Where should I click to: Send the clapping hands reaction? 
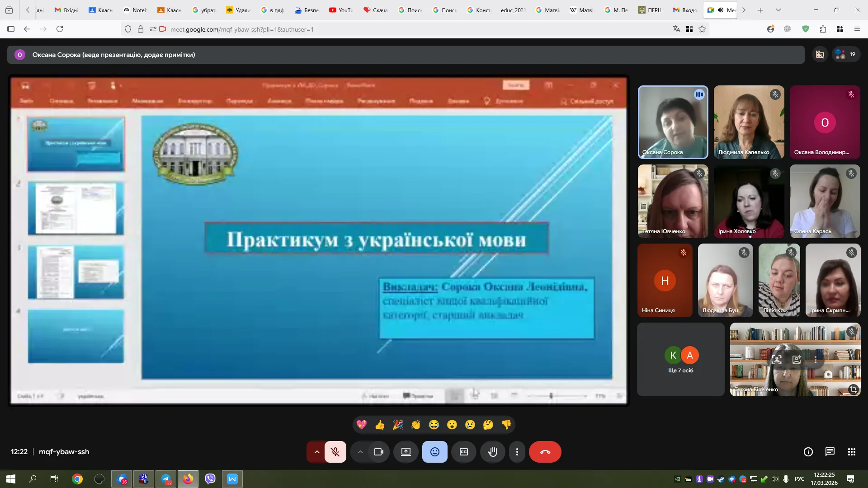pyautogui.click(x=415, y=425)
